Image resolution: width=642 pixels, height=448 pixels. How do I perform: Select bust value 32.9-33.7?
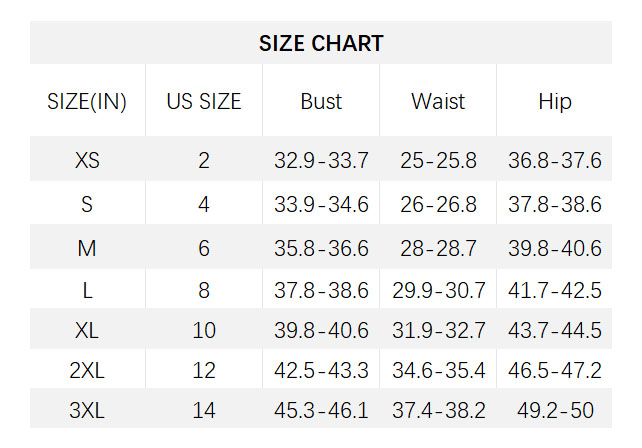coord(321,160)
